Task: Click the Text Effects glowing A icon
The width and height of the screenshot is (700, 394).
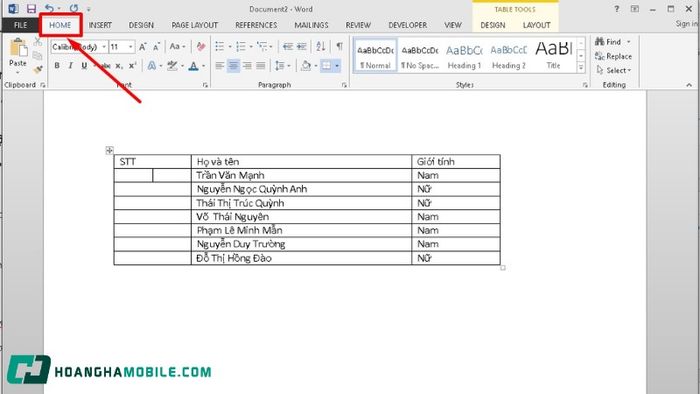Action: (152, 66)
